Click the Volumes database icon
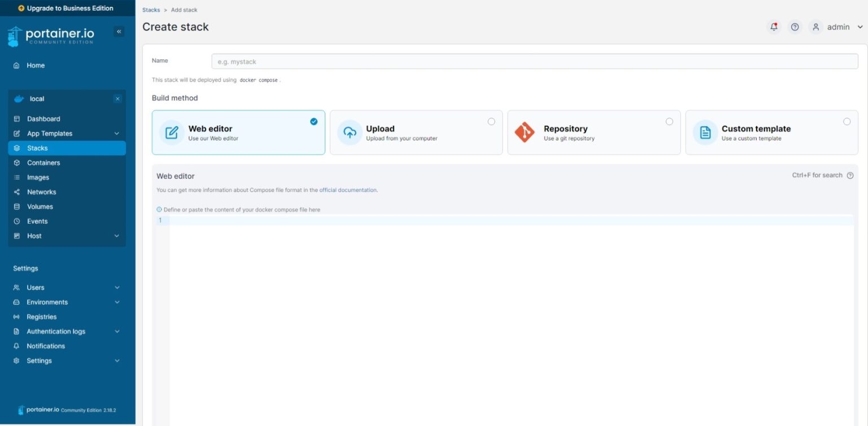 click(16, 207)
